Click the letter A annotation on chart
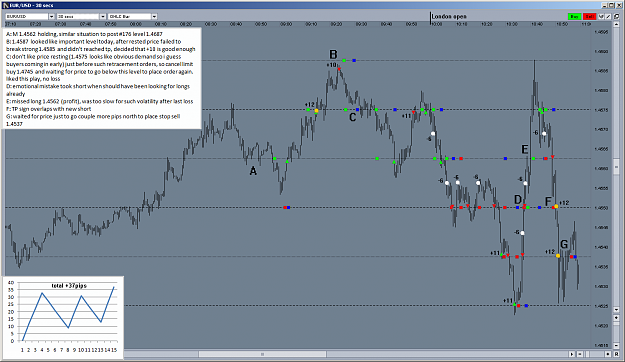 253,171
